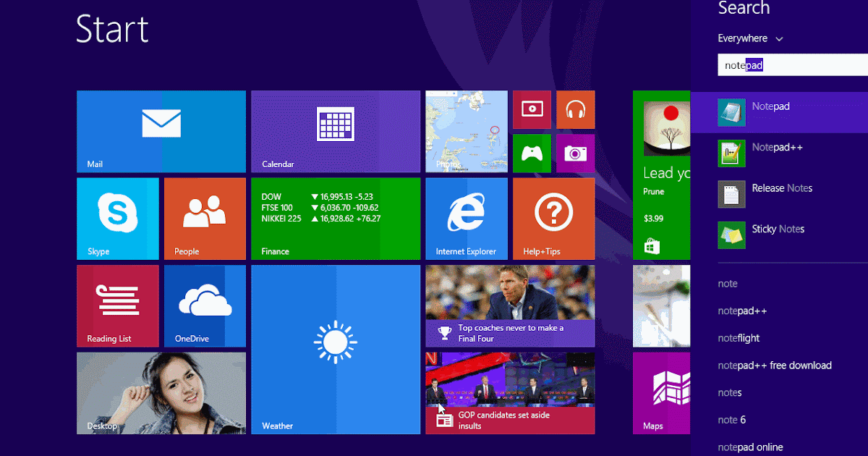Open OneDrive from the Start screen
The height and width of the screenshot is (456, 868).
pyautogui.click(x=205, y=305)
